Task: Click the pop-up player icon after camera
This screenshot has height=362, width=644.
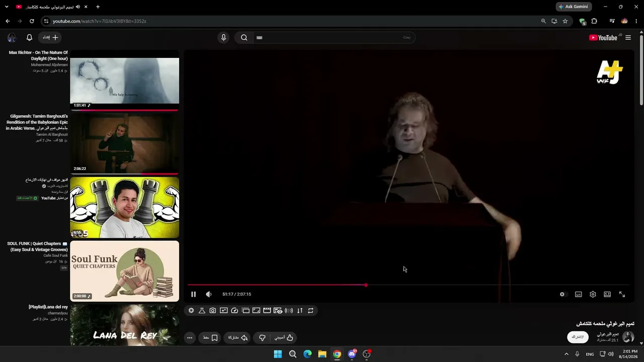Action: (x=224, y=311)
